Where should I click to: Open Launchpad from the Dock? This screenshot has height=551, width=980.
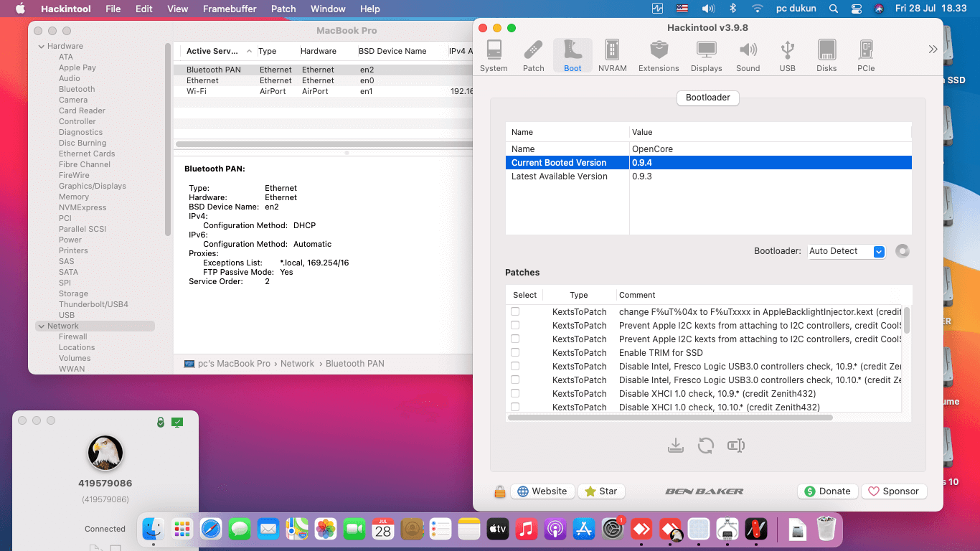(x=182, y=529)
